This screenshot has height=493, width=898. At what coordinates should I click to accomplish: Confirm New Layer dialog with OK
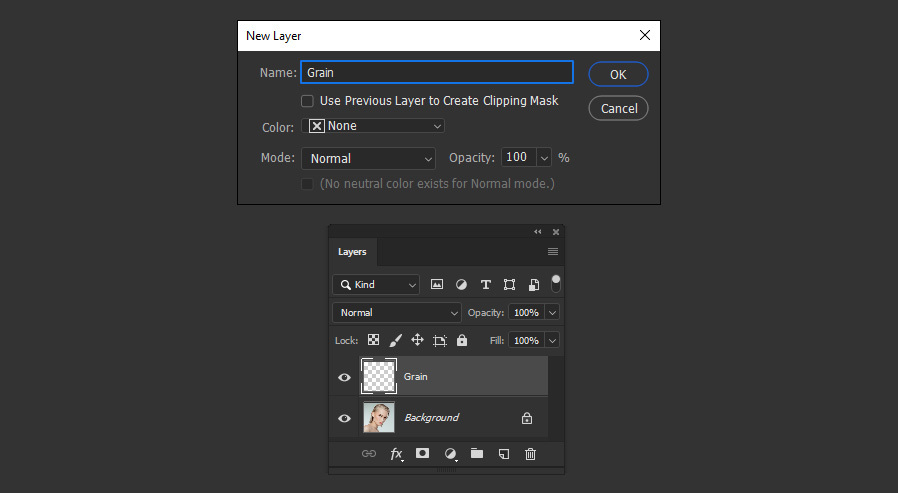tap(618, 74)
